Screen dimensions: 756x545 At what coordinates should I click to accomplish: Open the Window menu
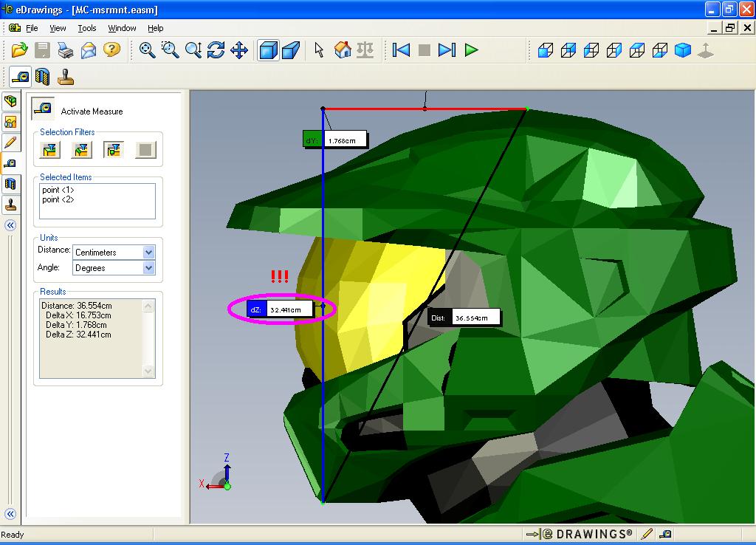tap(122, 29)
